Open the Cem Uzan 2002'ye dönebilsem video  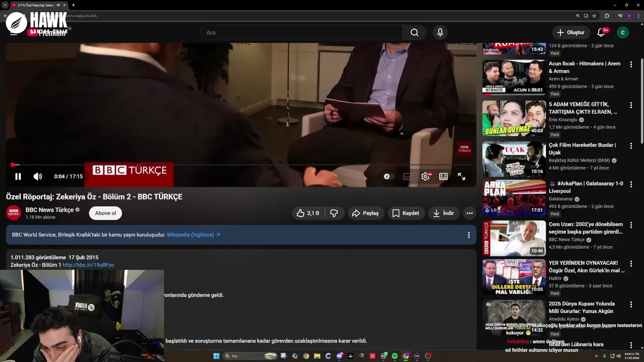pyautogui.click(x=514, y=238)
